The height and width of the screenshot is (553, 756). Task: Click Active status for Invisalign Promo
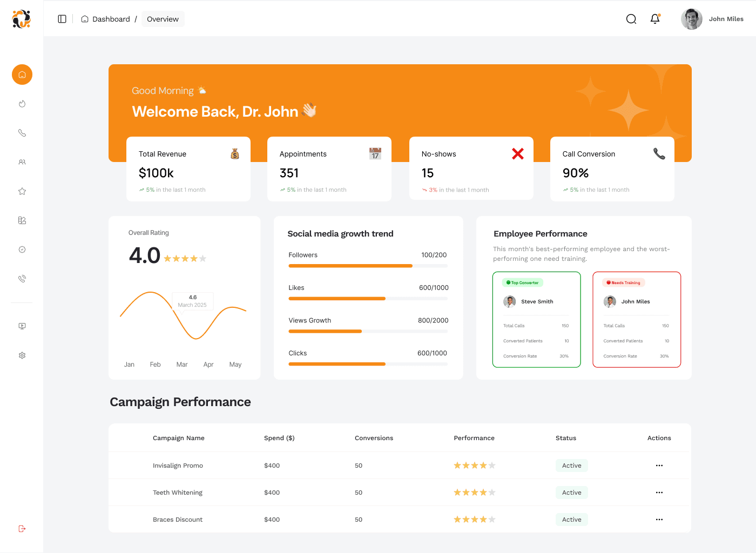click(x=572, y=466)
